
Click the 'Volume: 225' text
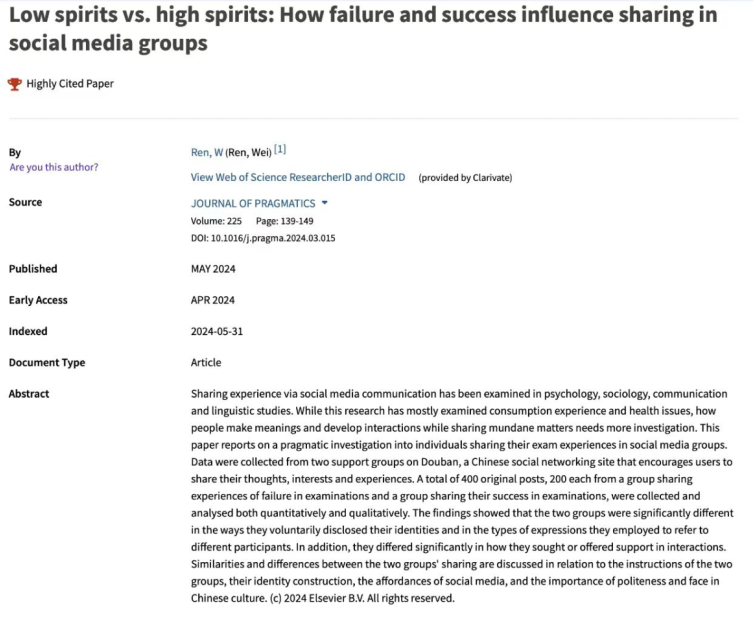[218, 221]
